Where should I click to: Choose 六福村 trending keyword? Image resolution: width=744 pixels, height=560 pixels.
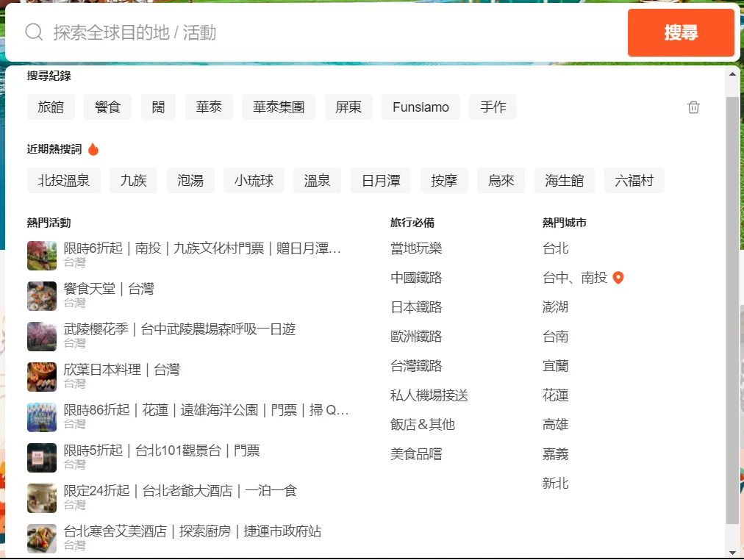click(x=634, y=181)
